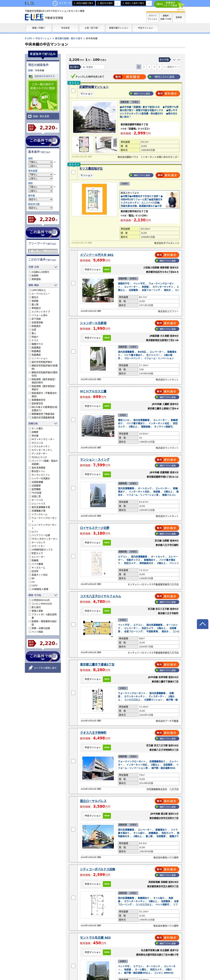The width and height of the screenshot is (210, 980).
Task: Click 無料 資料請求 for ＭＣＨアルカス三鷹
Action: tap(167, 392)
